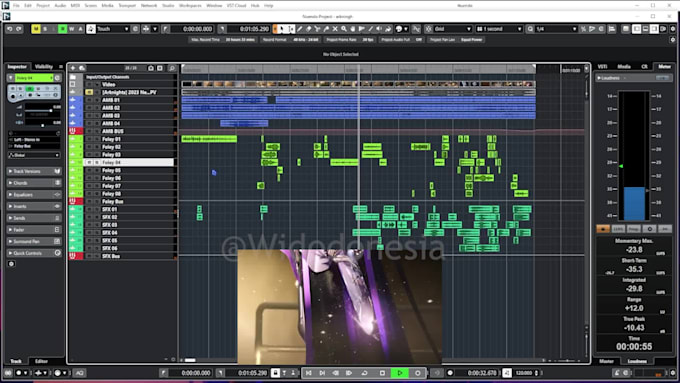Select the Zoom magnifier tool
680x383 pixels.
(x=343, y=29)
